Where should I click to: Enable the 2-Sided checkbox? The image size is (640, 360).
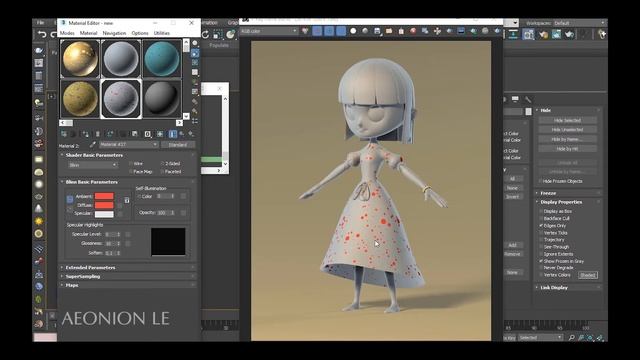tap(162, 163)
